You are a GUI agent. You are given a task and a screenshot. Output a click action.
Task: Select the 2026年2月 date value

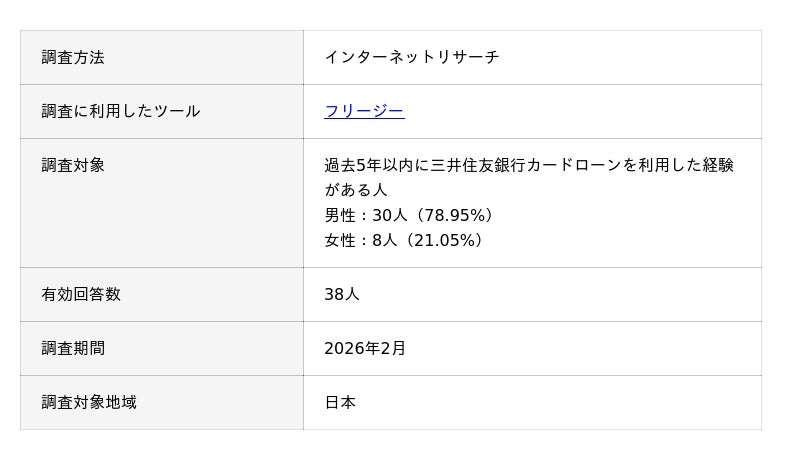pos(365,348)
